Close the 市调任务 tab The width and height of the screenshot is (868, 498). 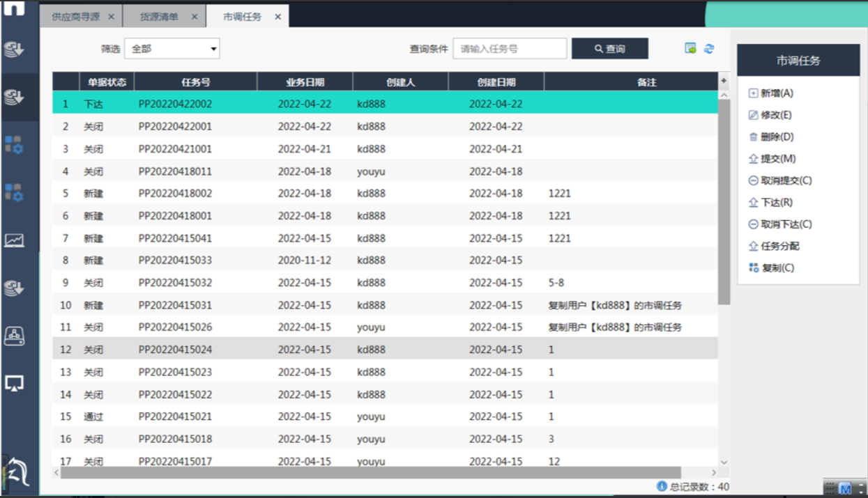[x=277, y=17]
